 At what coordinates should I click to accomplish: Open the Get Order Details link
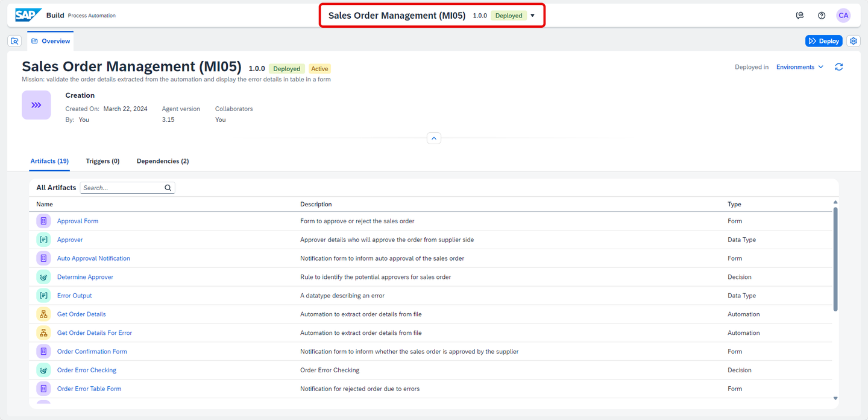pos(81,314)
